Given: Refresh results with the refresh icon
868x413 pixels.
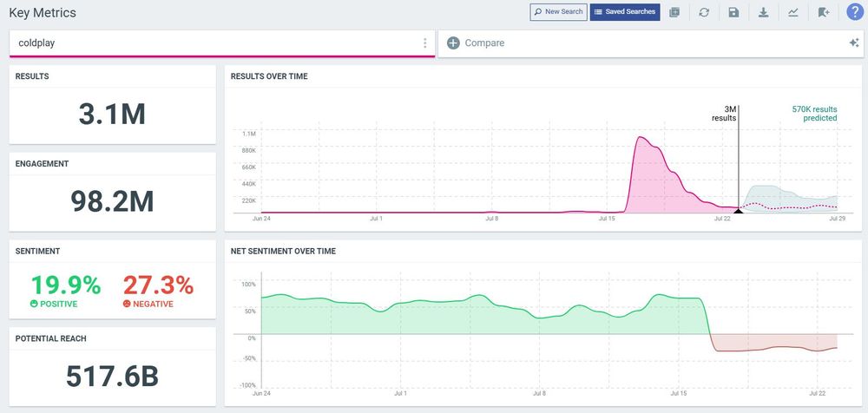Looking at the screenshot, I should click(704, 12).
